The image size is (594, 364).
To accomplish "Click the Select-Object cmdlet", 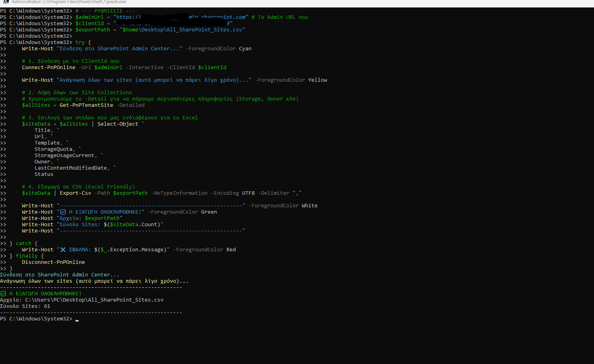I will click(118, 124).
